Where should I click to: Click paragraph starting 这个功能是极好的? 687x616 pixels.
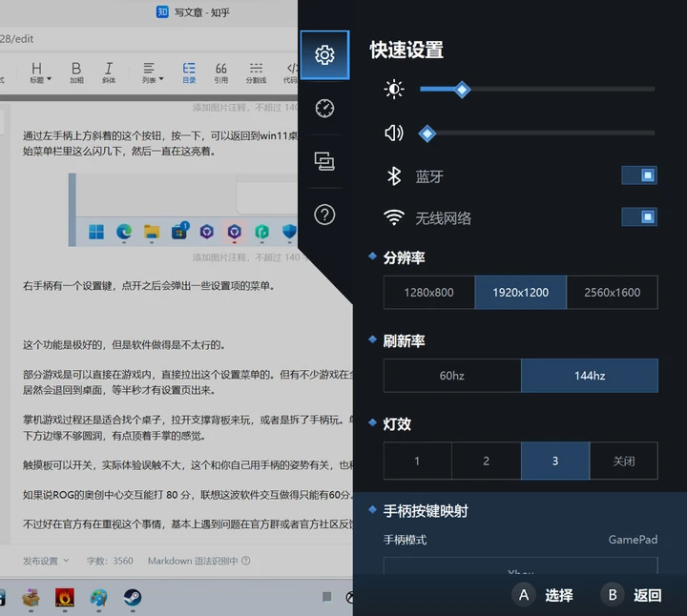[x=124, y=345]
